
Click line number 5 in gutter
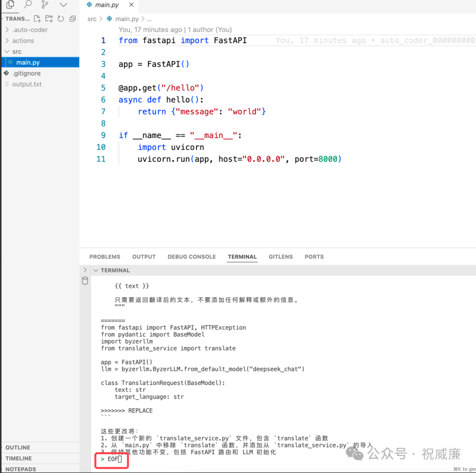[103, 88]
